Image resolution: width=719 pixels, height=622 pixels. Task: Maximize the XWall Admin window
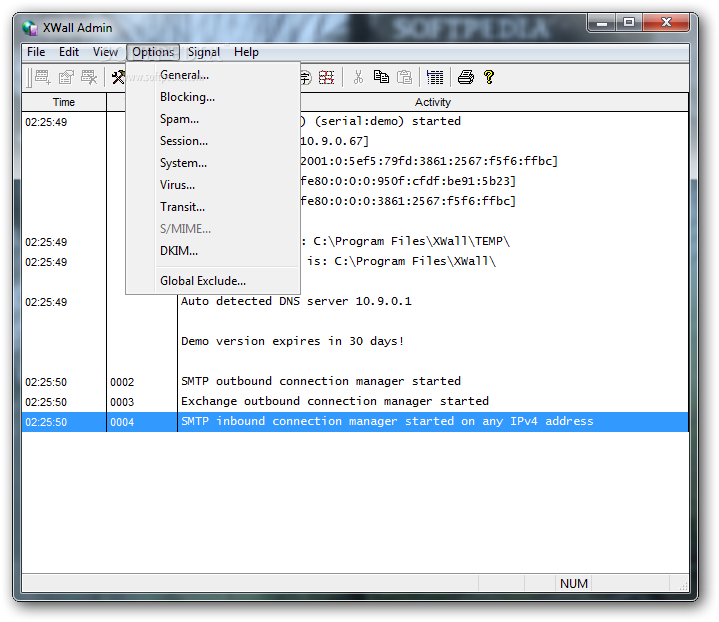click(629, 22)
